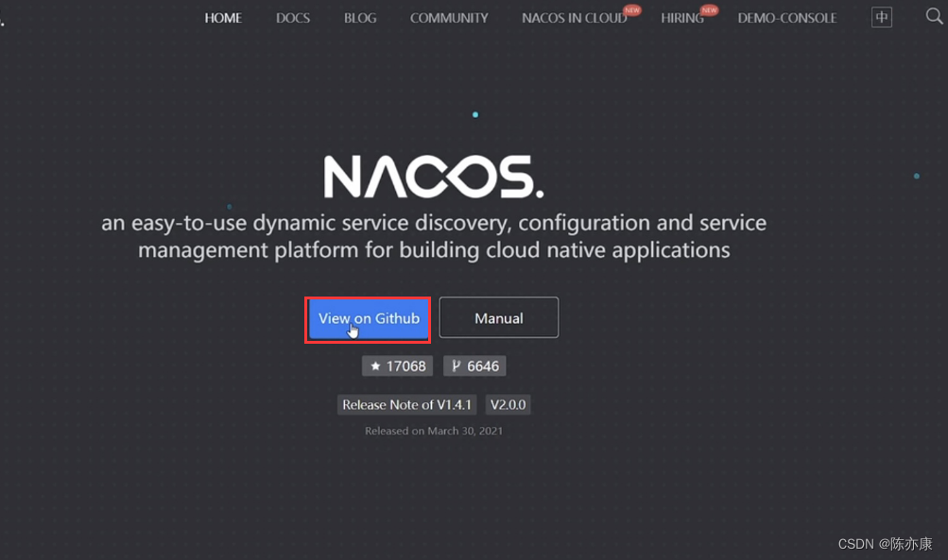
Task: Click the star count badge 17068
Action: 397,366
